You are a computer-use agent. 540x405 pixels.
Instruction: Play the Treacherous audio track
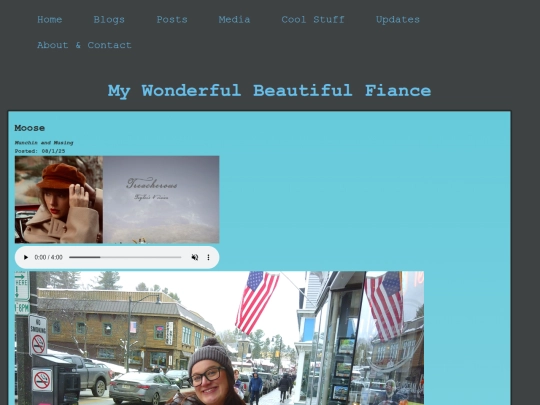coord(25,257)
